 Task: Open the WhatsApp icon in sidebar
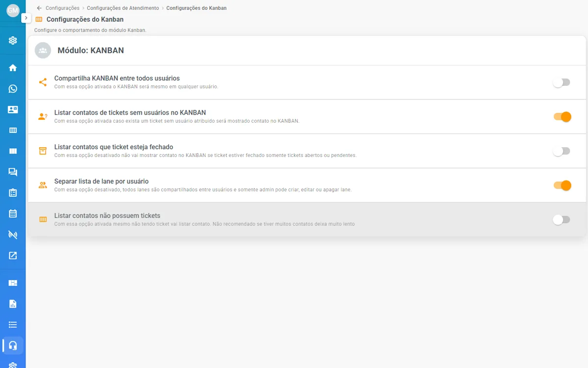(x=13, y=89)
